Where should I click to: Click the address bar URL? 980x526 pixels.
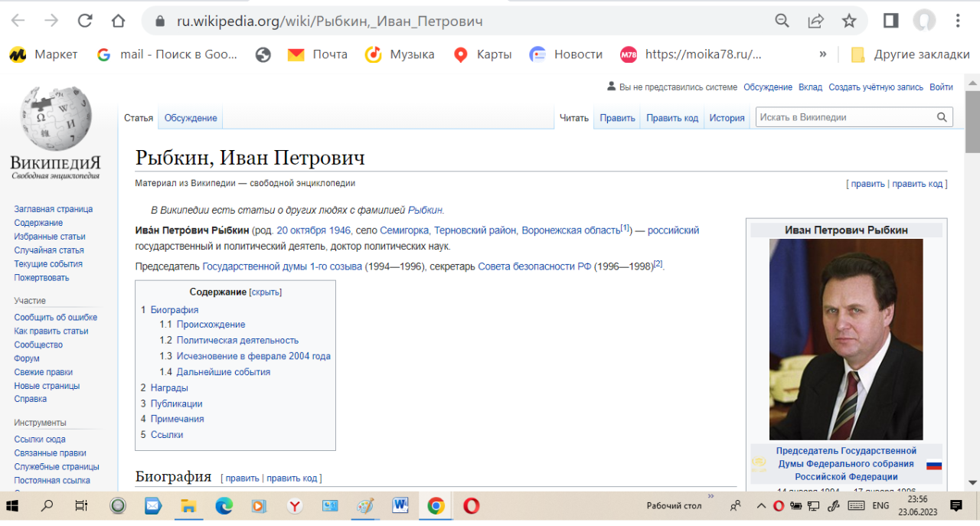tap(329, 21)
